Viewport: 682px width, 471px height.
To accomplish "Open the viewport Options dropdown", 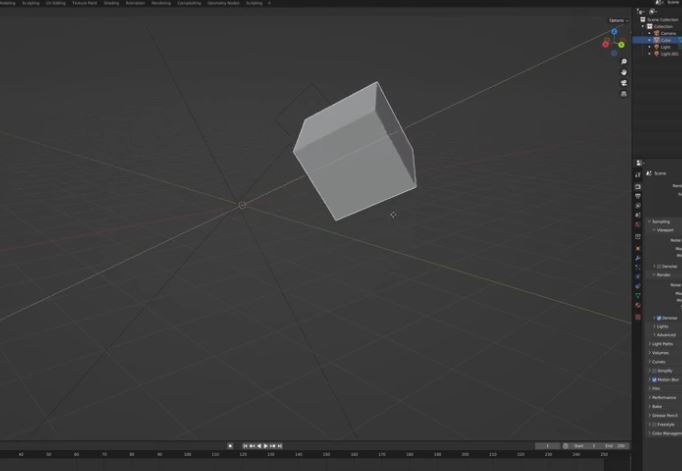I will tap(617, 20).
